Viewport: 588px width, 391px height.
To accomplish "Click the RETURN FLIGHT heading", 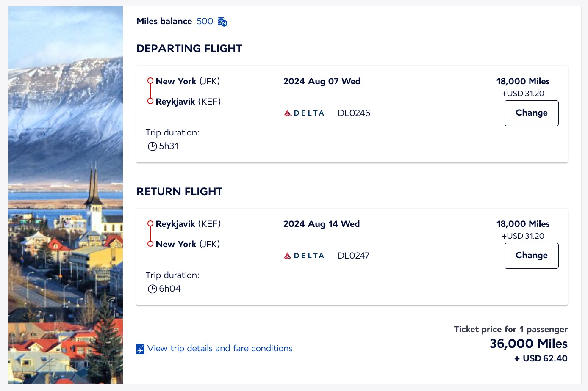I will pos(179,192).
